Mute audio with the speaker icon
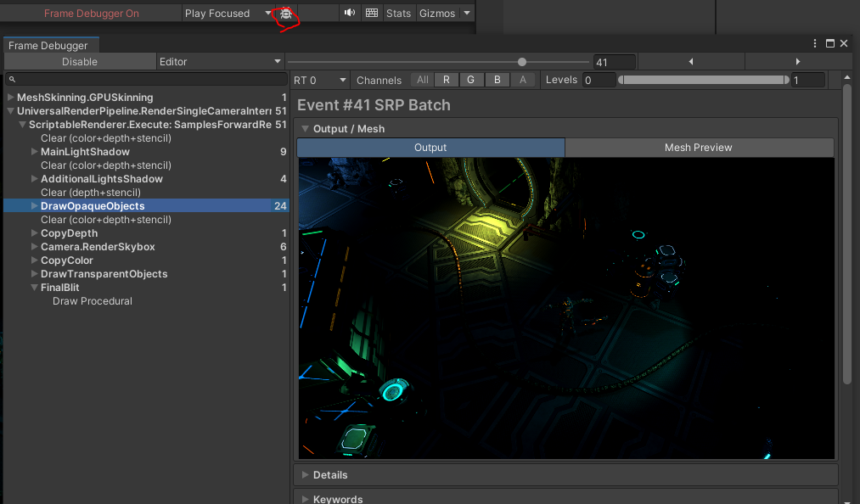The width and height of the screenshot is (860, 504). (350, 13)
